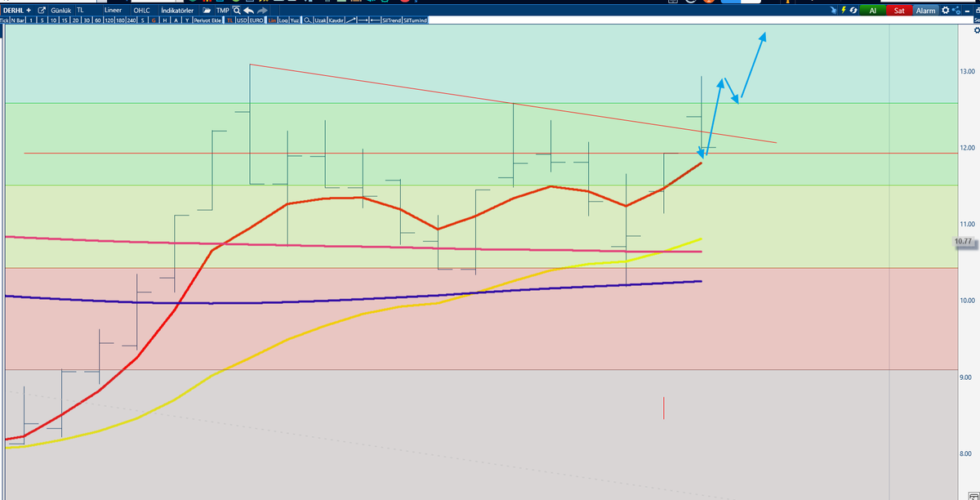980x500 pixels.
Task: Click the DERHL symbol name
Action: coord(11,10)
